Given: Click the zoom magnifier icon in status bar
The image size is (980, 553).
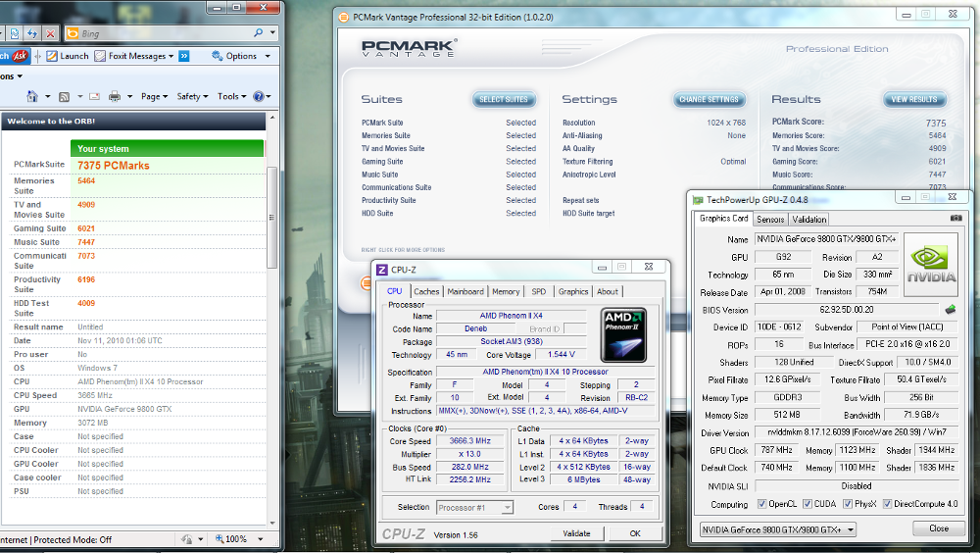Looking at the screenshot, I should (220, 538).
